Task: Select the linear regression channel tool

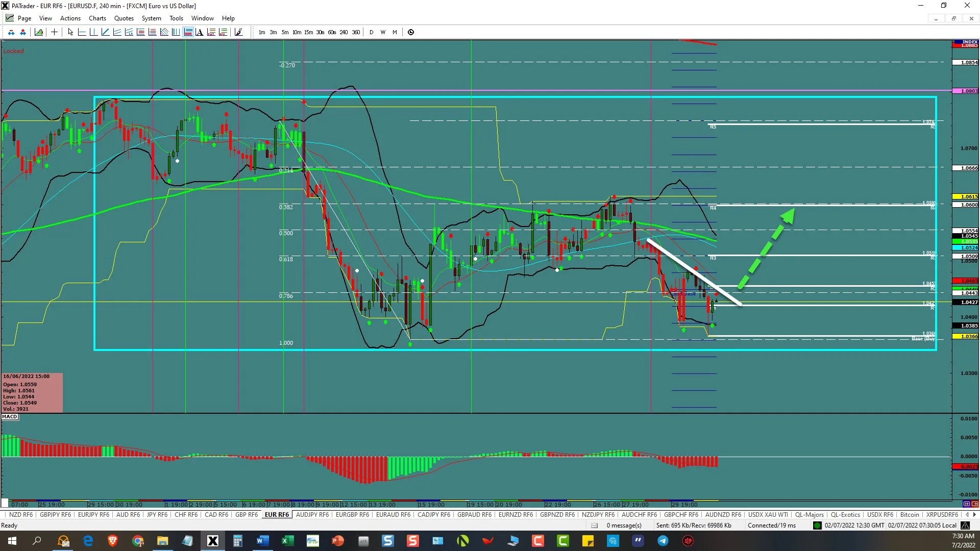Action: point(129,32)
